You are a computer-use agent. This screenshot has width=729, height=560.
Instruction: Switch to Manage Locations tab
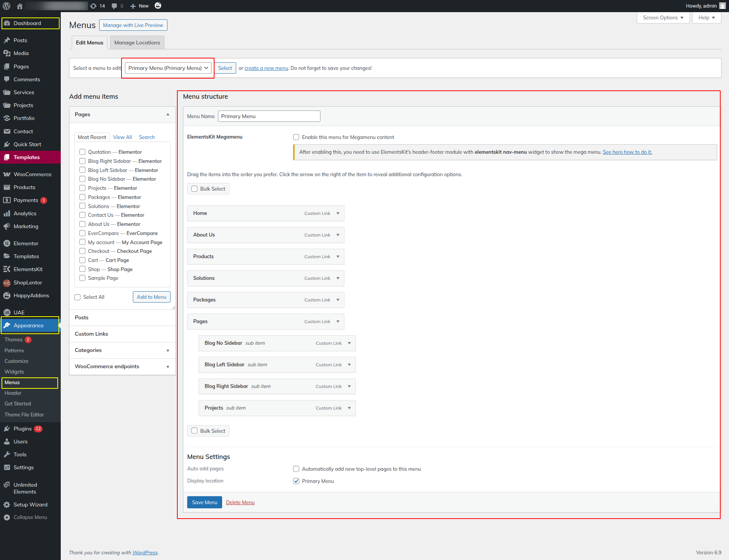pyautogui.click(x=137, y=43)
